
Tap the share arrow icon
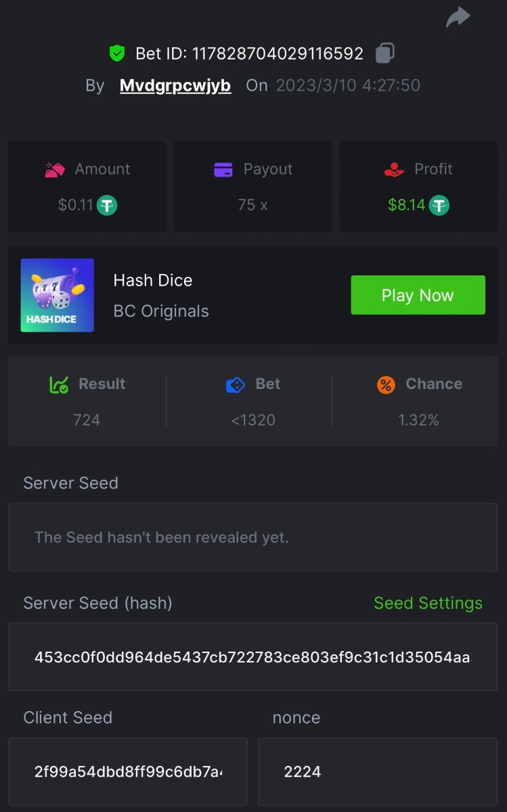(458, 18)
